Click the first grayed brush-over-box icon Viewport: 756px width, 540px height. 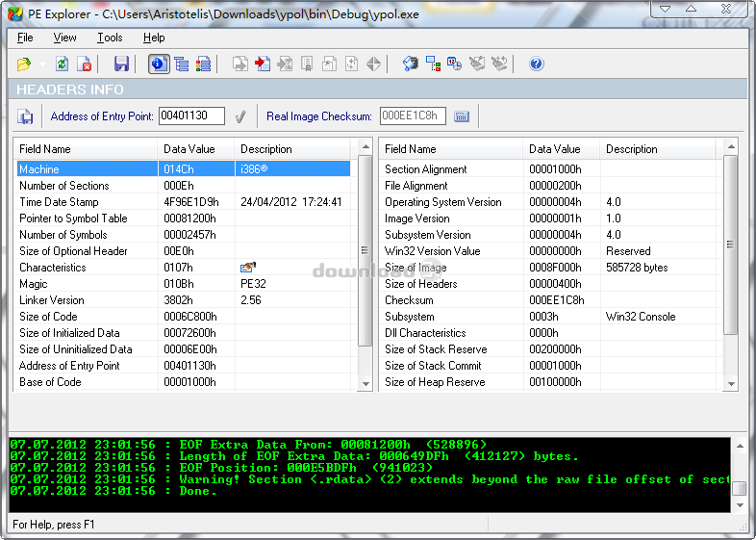(477, 64)
